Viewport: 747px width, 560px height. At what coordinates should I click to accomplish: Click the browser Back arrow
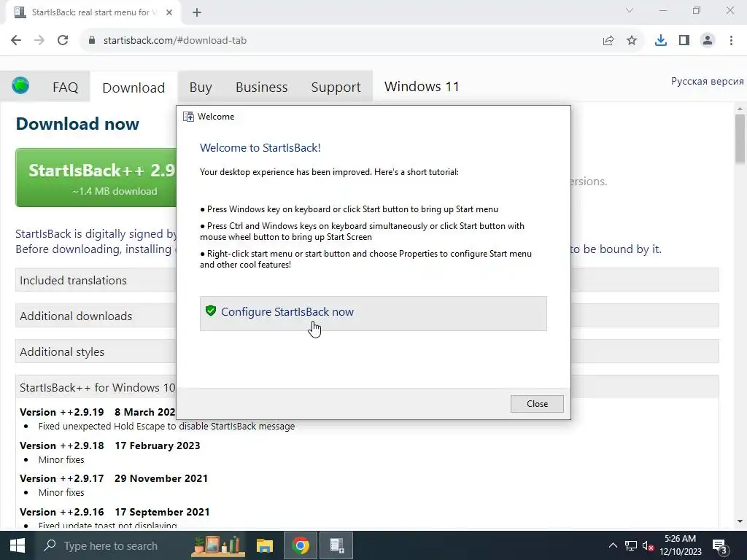[x=16, y=40]
